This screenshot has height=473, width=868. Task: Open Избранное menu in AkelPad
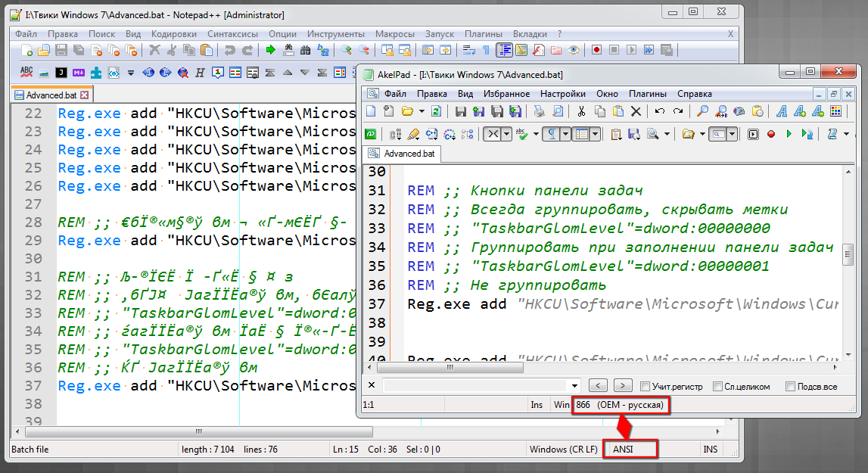coord(506,94)
